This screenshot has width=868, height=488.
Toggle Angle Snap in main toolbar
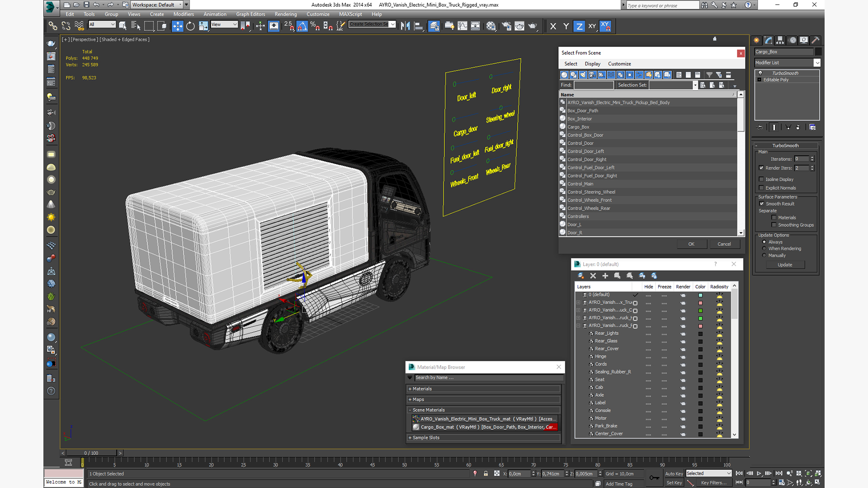302,26
